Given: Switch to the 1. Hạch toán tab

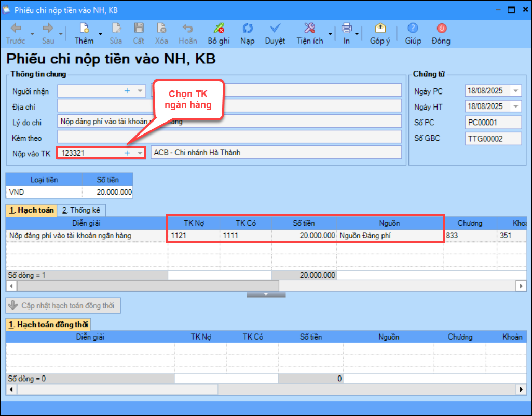Looking at the screenshot, I should click(x=31, y=210).
